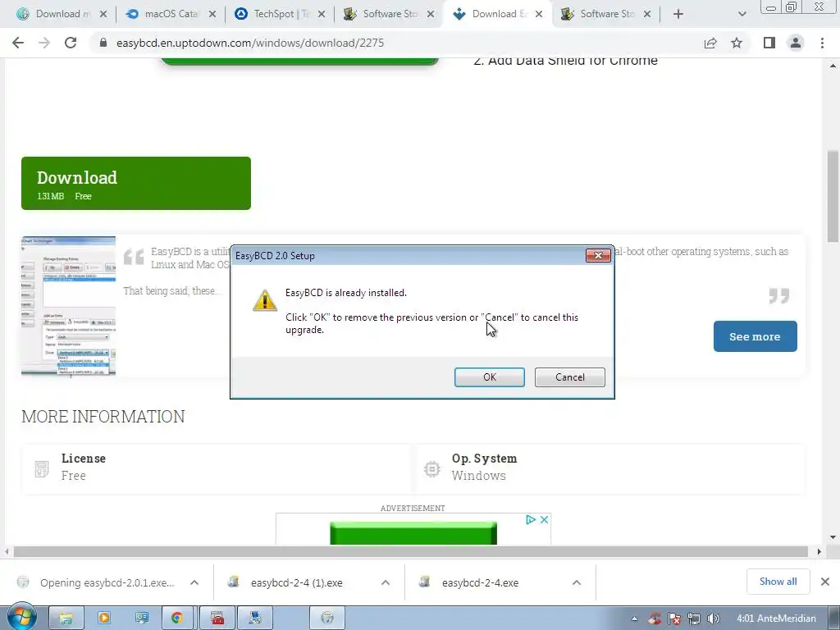The height and width of the screenshot is (630, 840).
Task: Click the address bar URL
Action: coord(250,43)
